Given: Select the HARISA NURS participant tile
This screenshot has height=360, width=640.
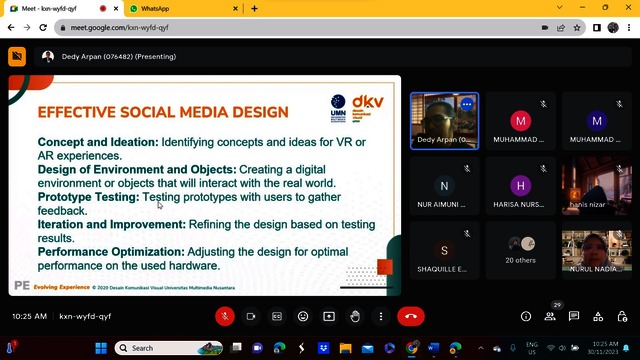Looking at the screenshot, I should pos(520,186).
